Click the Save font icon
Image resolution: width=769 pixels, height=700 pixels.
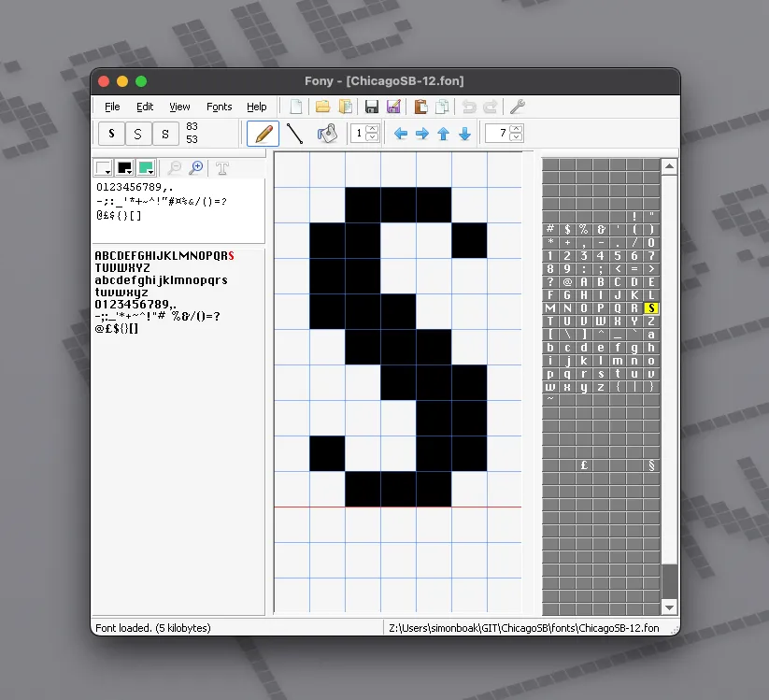tap(371, 106)
